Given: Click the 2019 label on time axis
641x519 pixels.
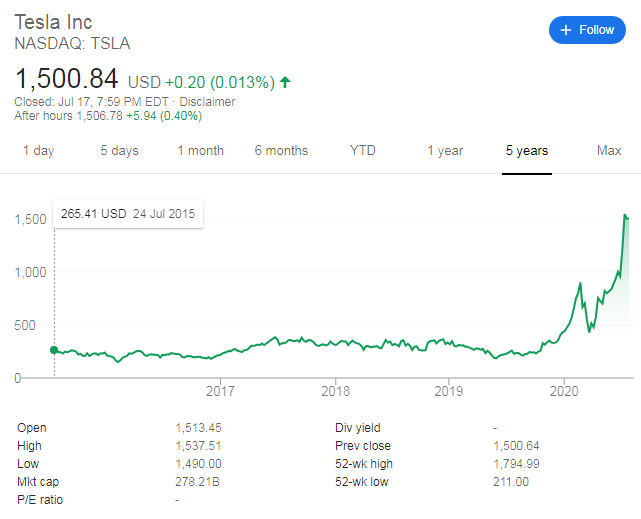Looking at the screenshot, I should coord(448,391).
